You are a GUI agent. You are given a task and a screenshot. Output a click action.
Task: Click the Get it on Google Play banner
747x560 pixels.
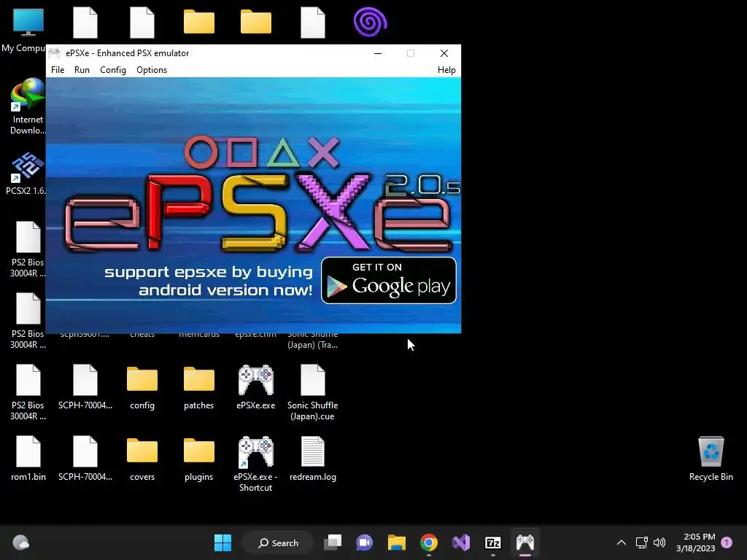pos(389,281)
